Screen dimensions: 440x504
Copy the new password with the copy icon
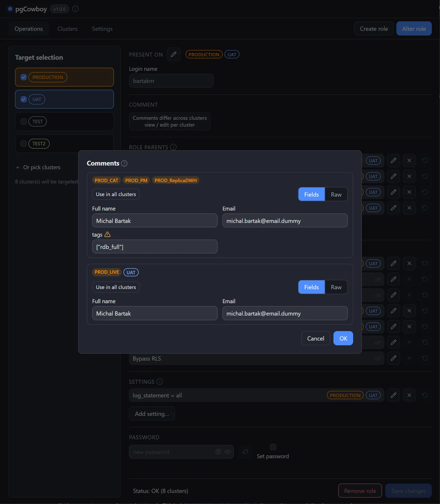click(x=218, y=452)
